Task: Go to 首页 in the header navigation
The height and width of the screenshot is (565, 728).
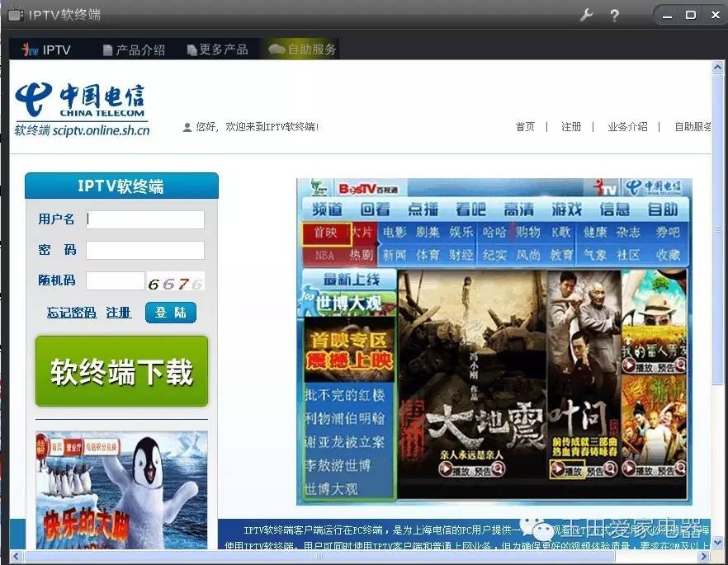Action: [525, 127]
